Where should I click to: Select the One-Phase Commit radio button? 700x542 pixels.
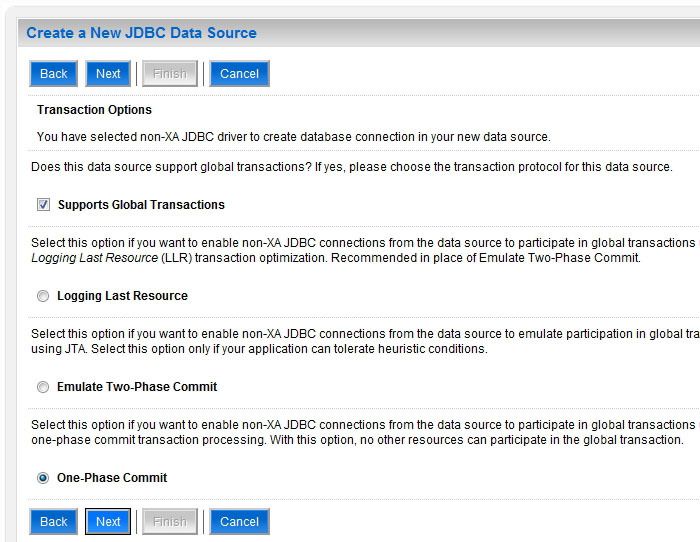[x=43, y=478]
